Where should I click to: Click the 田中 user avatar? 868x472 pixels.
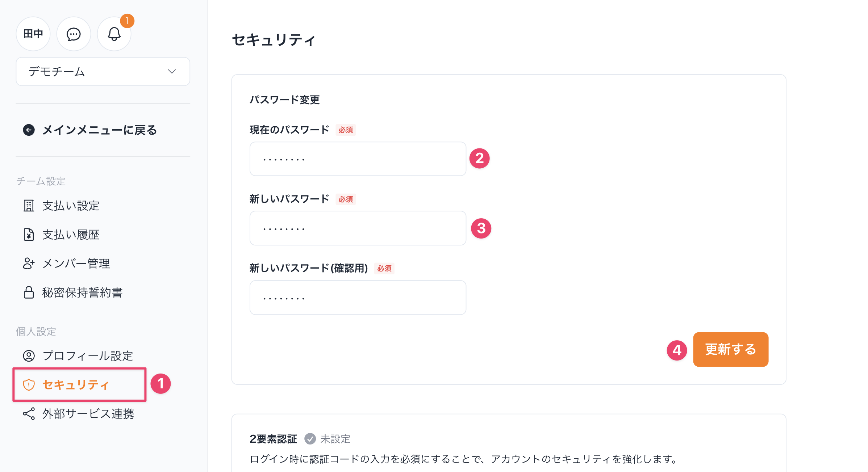coord(33,34)
